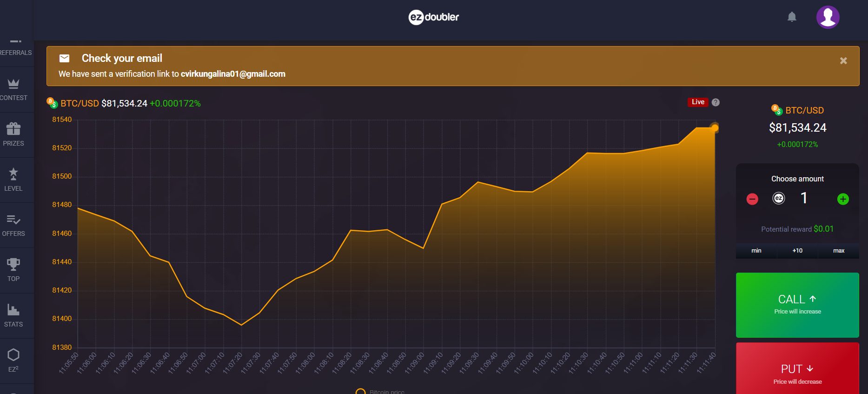Add +10 to the amount
868x394 pixels.
[x=797, y=251]
